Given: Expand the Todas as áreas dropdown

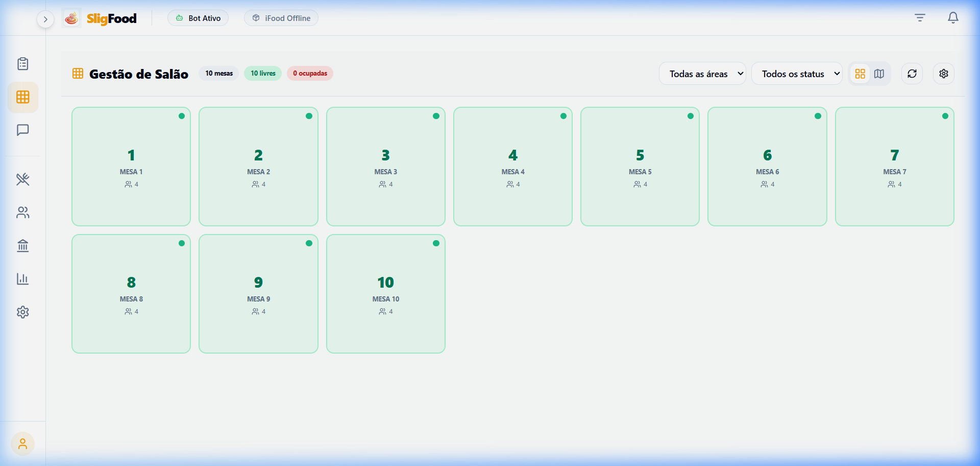Looking at the screenshot, I should [702, 74].
